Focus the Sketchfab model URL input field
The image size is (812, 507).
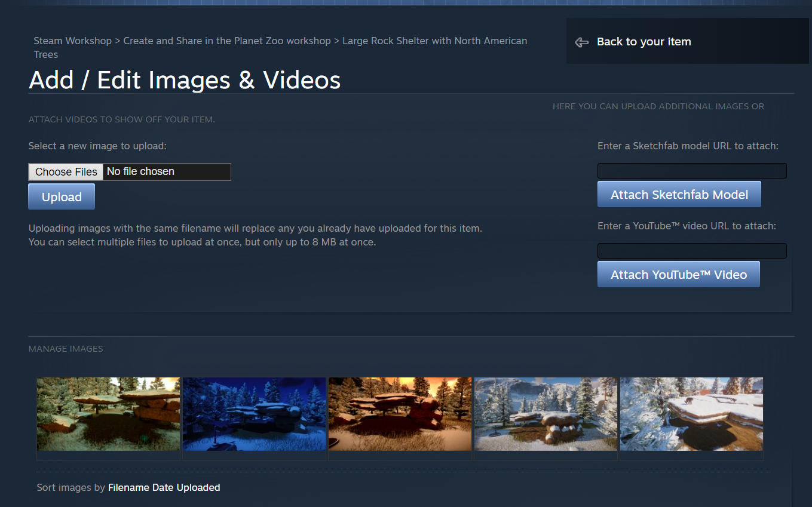pyautogui.click(x=692, y=171)
